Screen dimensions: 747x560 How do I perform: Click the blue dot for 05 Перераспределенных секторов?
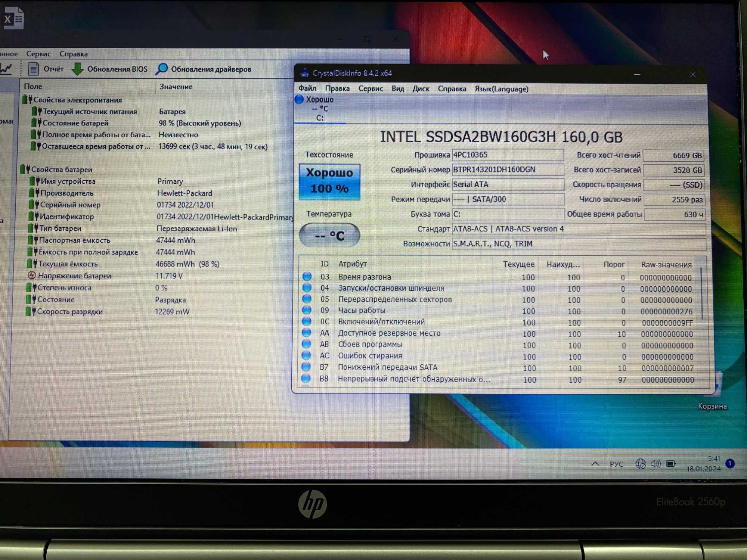click(x=307, y=299)
